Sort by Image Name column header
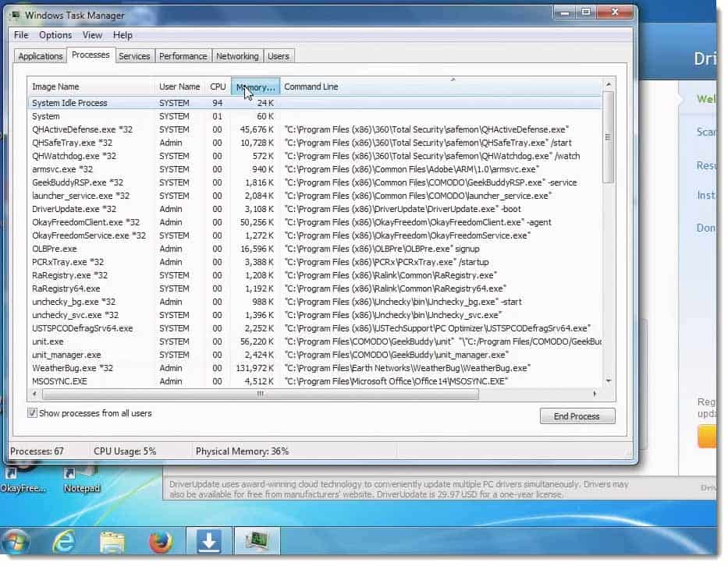 (x=91, y=87)
